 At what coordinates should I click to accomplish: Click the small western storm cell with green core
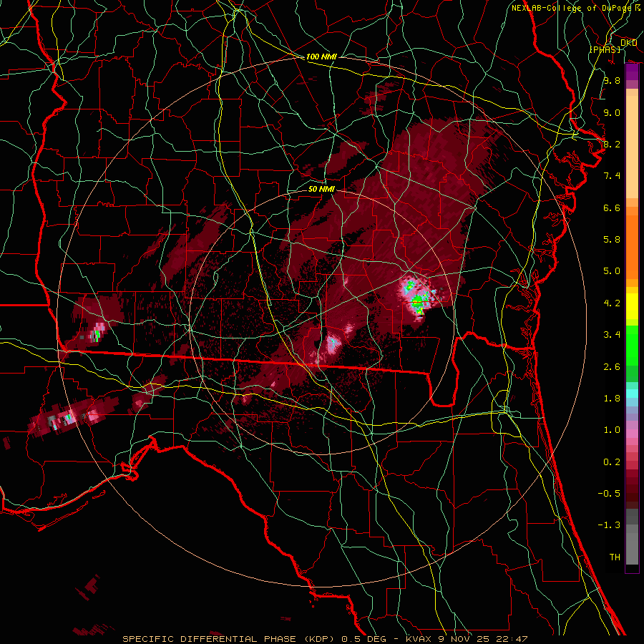pos(97,333)
